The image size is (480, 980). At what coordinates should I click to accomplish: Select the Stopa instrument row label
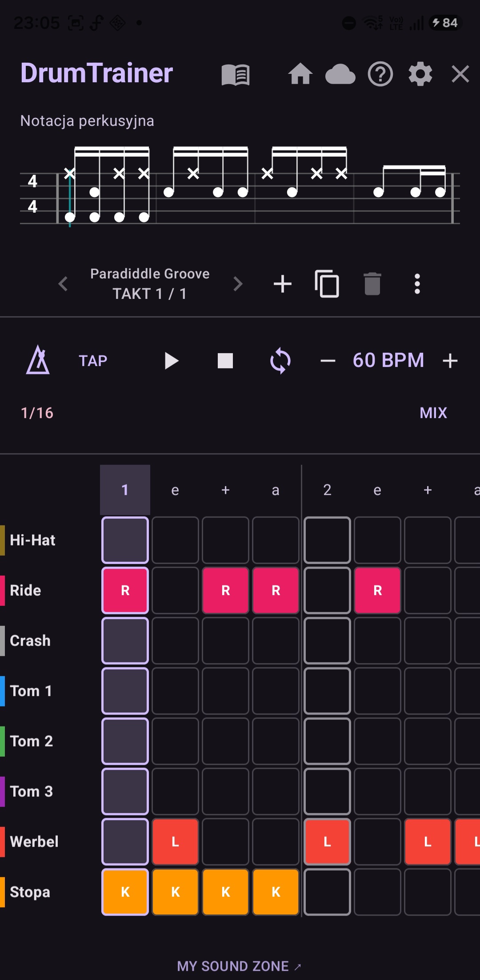pyautogui.click(x=30, y=892)
